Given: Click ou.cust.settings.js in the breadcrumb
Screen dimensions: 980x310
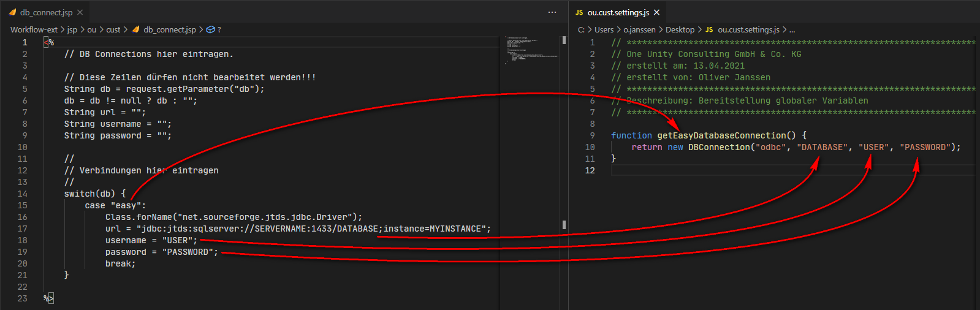Looking at the screenshot, I should [x=748, y=29].
